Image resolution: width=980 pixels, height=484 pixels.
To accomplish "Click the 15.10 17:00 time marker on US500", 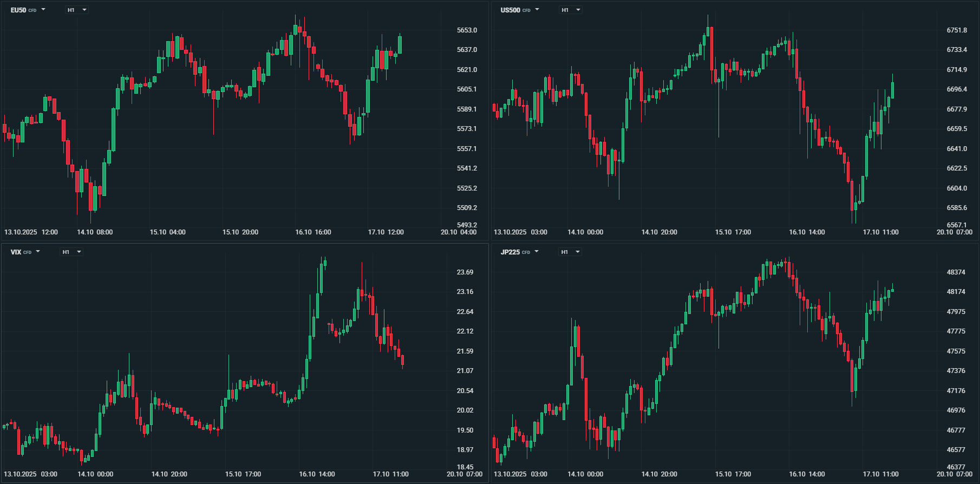I will tap(733, 232).
